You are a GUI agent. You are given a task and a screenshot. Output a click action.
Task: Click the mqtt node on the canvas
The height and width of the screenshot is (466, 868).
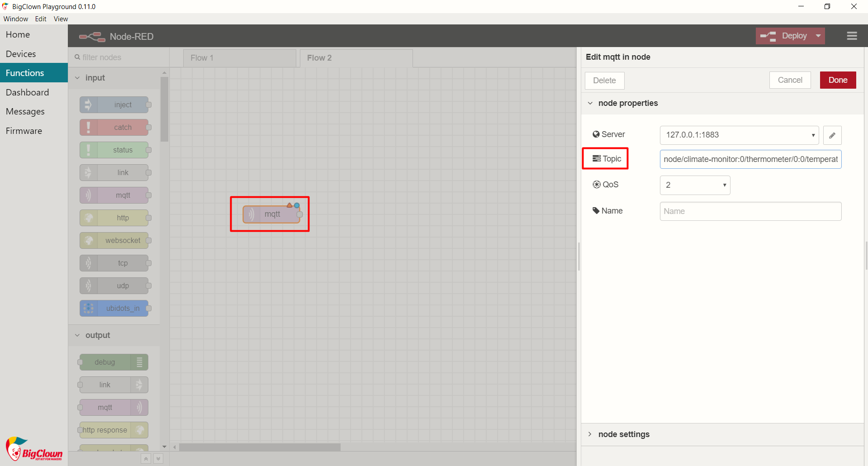[x=271, y=214]
